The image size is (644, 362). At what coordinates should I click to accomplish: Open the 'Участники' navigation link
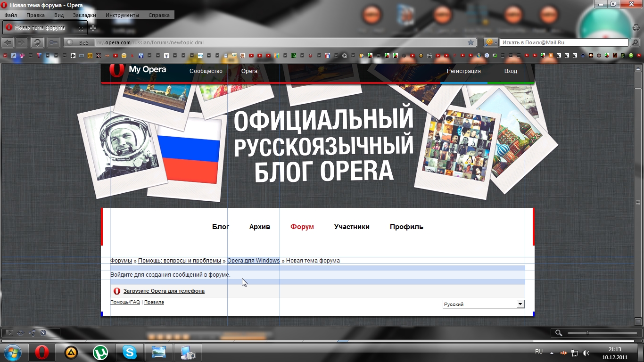coord(352,227)
